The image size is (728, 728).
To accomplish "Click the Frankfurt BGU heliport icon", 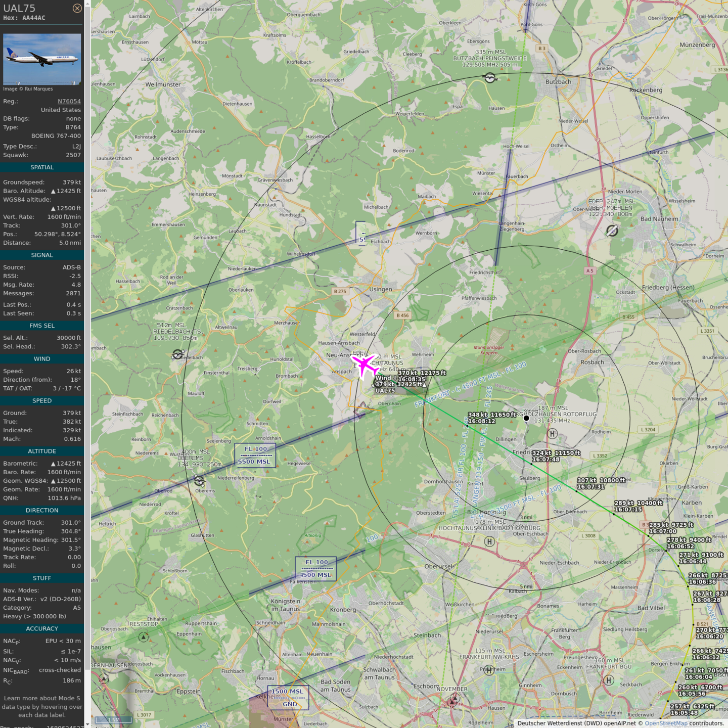I will pos(609,680).
